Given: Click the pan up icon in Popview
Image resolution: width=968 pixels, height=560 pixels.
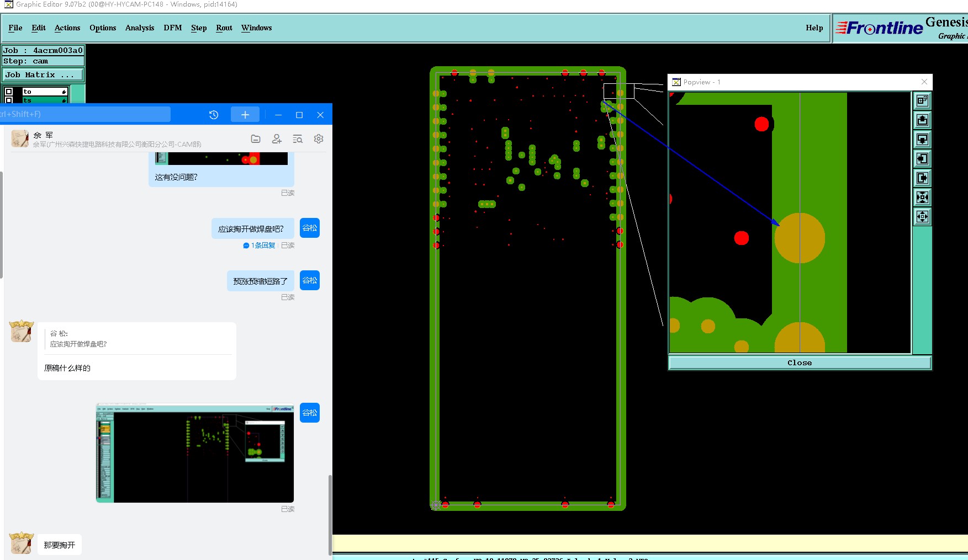Looking at the screenshot, I should [x=922, y=120].
